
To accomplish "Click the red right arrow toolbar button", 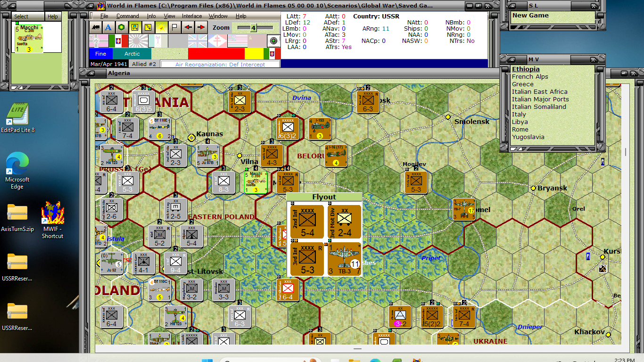I will tap(201, 27).
